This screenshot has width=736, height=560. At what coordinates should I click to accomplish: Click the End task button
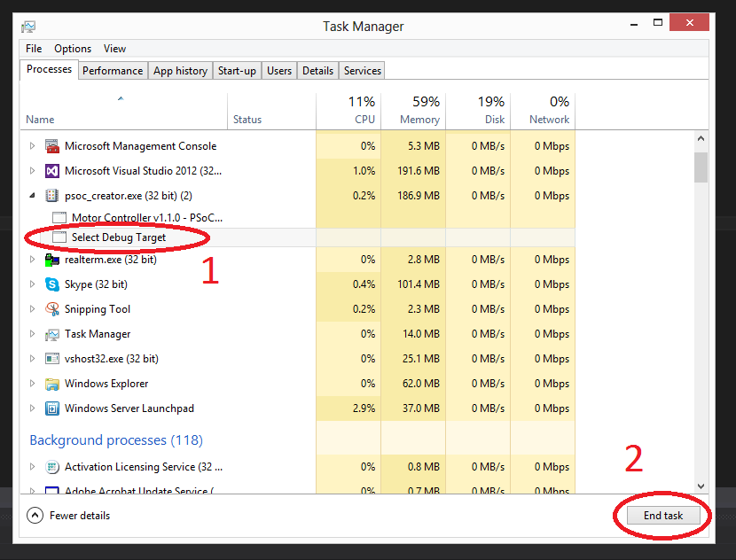[662, 515]
